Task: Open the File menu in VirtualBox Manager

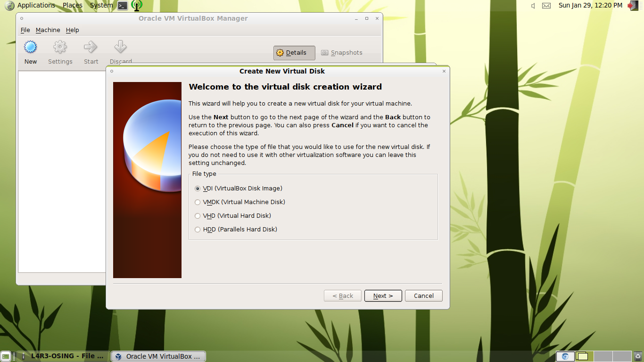Action: point(25,30)
